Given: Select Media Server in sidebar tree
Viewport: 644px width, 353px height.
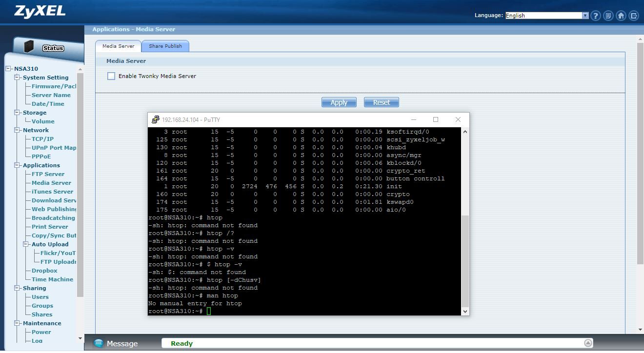Looking at the screenshot, I should pyautogui.click(x=51, y=183).
